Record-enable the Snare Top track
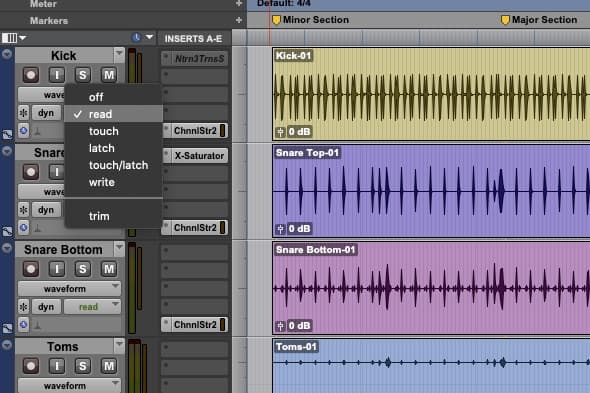This screenshot has height=393, width=590. click(31, 172)
